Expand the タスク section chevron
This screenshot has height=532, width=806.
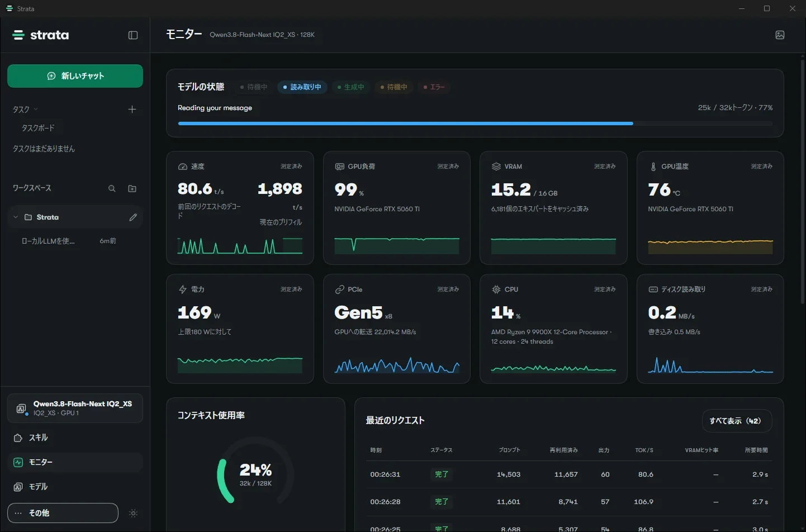pyautogui.click(x=36, y=110)
